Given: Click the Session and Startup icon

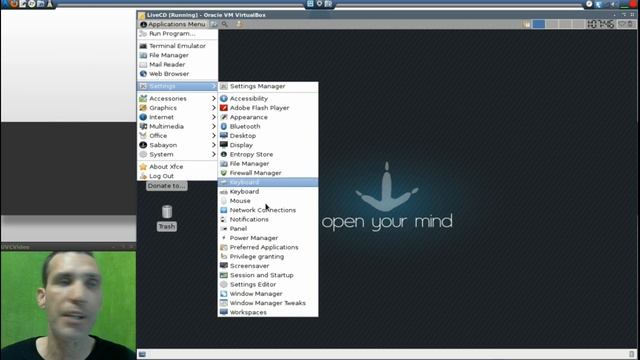Looking at the screenshot, I should (x=224, y=275).
